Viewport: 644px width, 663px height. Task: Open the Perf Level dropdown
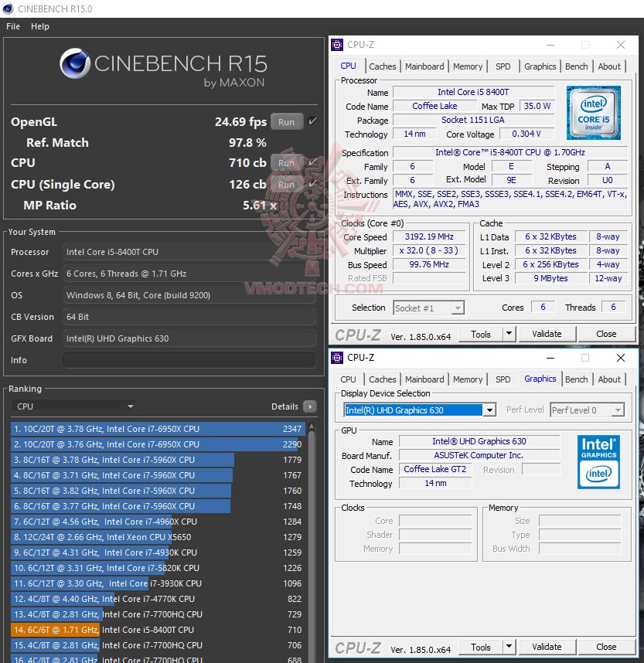pos(587,410)
